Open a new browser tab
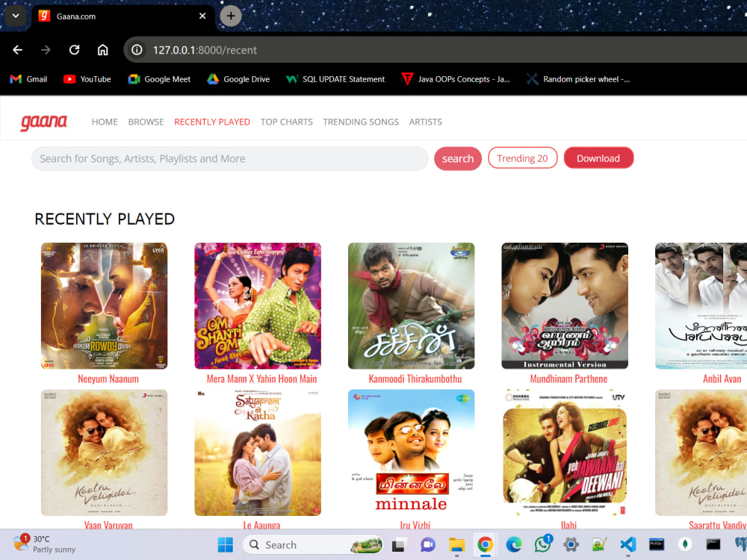Viewport: 747px width, 560px height. point(231,16)
